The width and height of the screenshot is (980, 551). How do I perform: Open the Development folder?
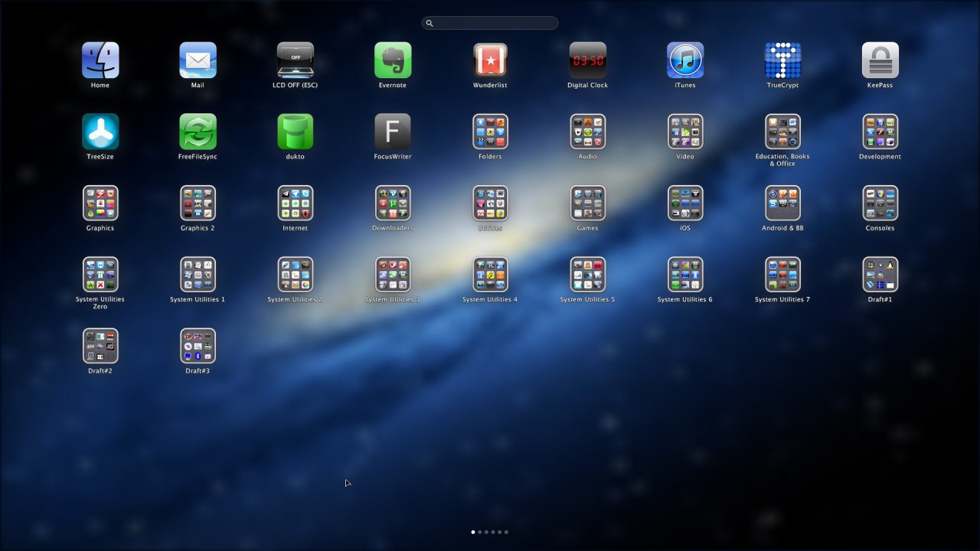[880, 132]
